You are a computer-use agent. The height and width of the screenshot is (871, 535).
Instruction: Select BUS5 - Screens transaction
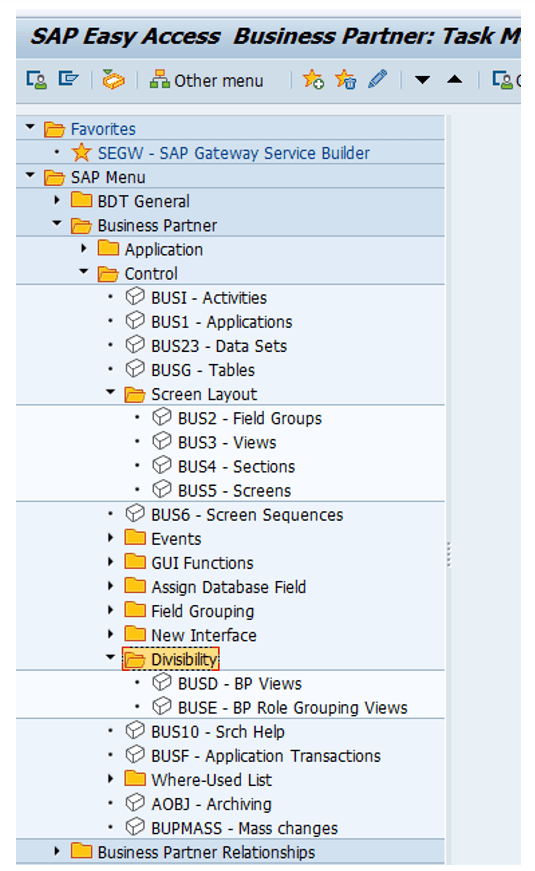[x=234, y=490]
